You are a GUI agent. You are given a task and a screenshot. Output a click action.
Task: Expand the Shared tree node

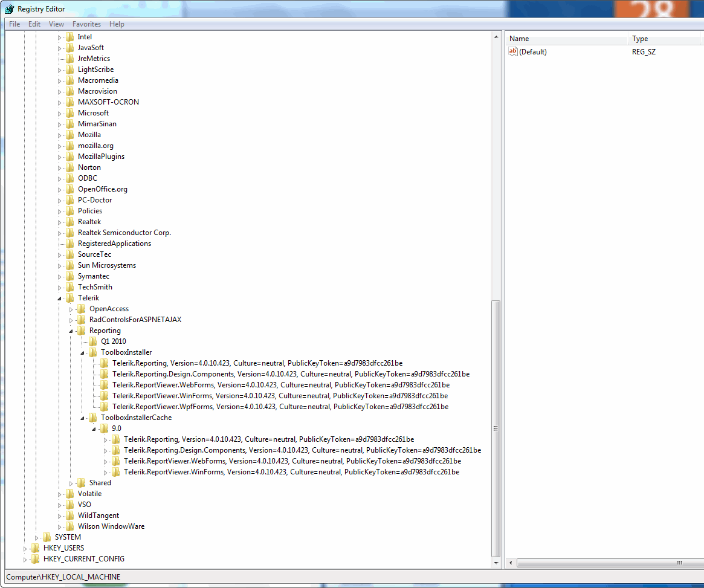[x=71, y=483]
